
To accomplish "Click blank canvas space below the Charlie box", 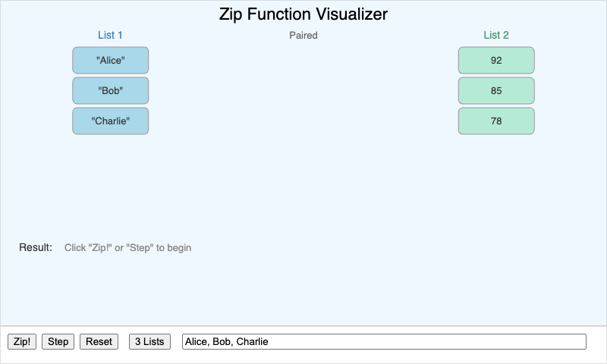I will (x=111, y=182).
